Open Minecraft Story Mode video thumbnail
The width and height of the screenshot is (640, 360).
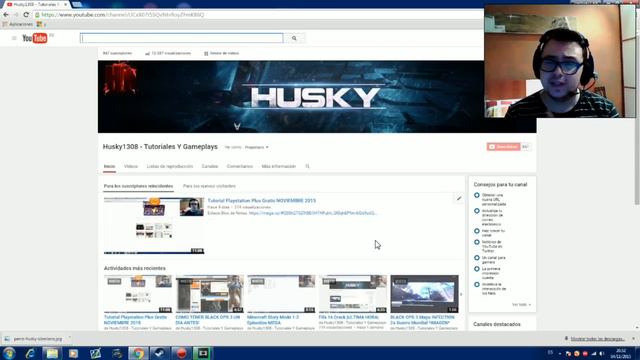[x=281, y=294]
